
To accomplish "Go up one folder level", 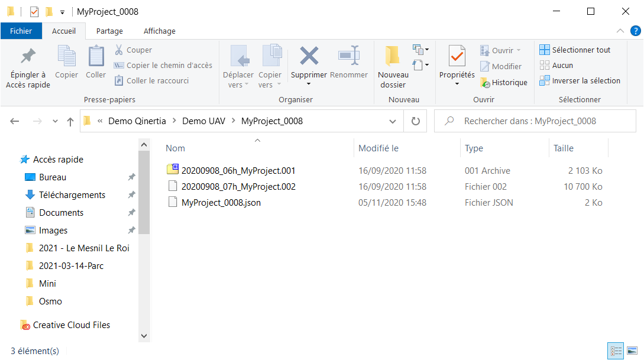I will 70,121.
